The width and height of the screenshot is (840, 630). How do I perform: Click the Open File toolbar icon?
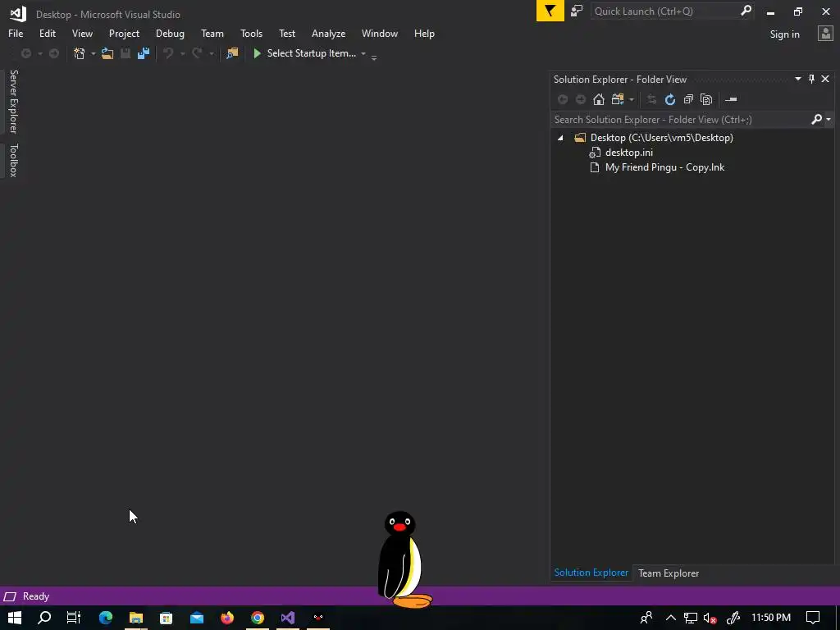tap(107, 53)
